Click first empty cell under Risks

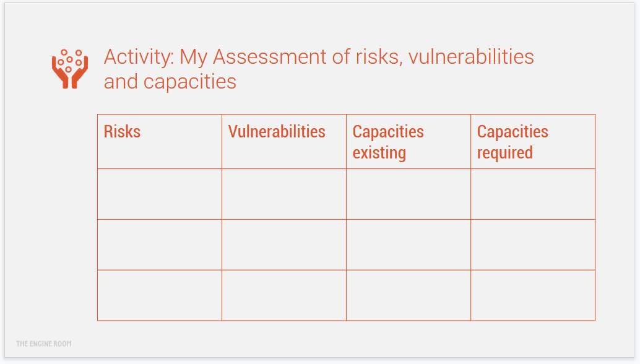[x=160, y=194]
